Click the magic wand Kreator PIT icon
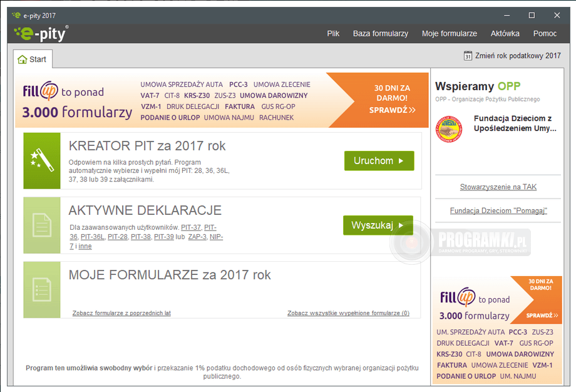The image size is (576, 392). pyautogui.click(x=42, y=161)
